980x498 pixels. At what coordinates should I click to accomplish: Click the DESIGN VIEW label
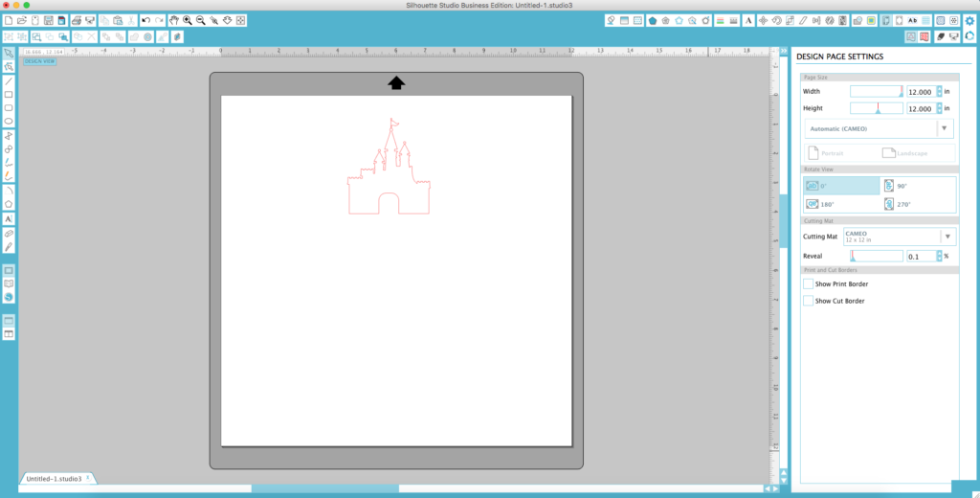[x=40, y=61]
